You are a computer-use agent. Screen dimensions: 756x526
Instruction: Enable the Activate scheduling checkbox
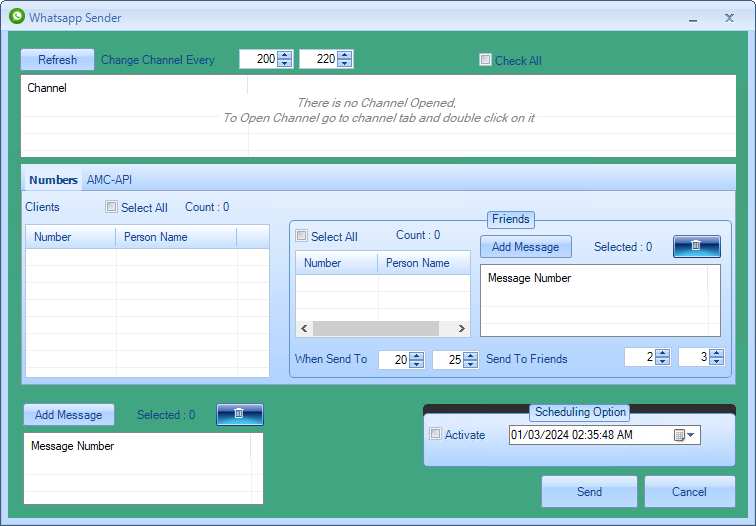click(x=435, y=433)
